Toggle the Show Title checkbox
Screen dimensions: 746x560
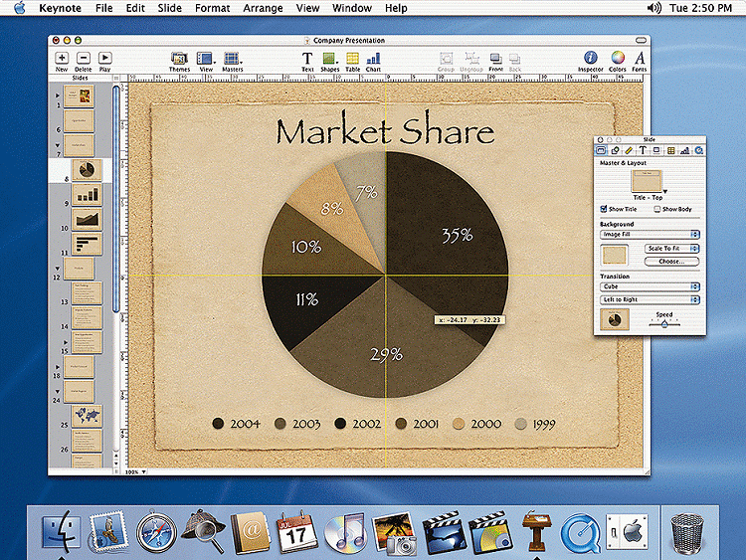point(604,209)
